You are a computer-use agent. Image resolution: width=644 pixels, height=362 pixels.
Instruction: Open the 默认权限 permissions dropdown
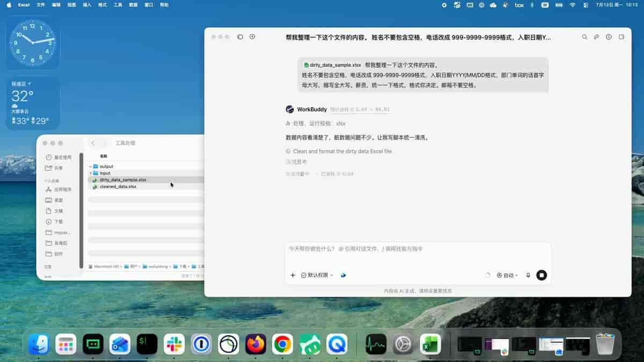[317, 275]
